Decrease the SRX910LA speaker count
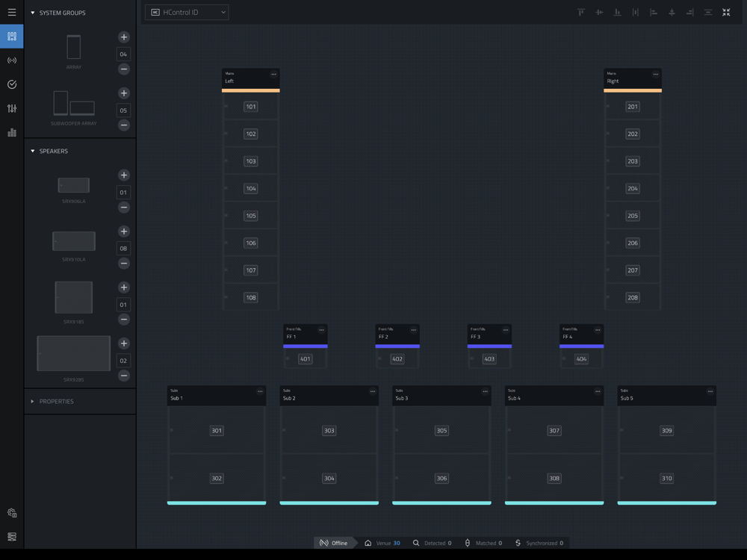The width and height of the screenshot is (747, 560). [124, 264]
